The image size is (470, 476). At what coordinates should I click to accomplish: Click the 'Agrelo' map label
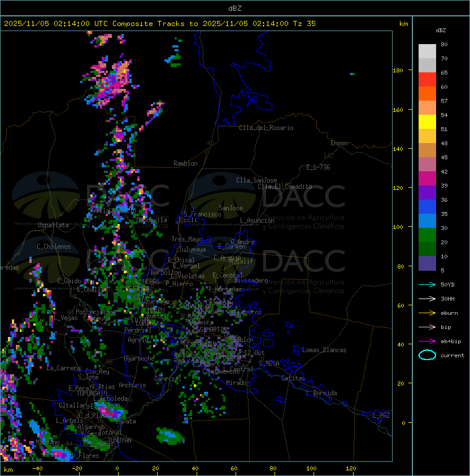[138, 340]
